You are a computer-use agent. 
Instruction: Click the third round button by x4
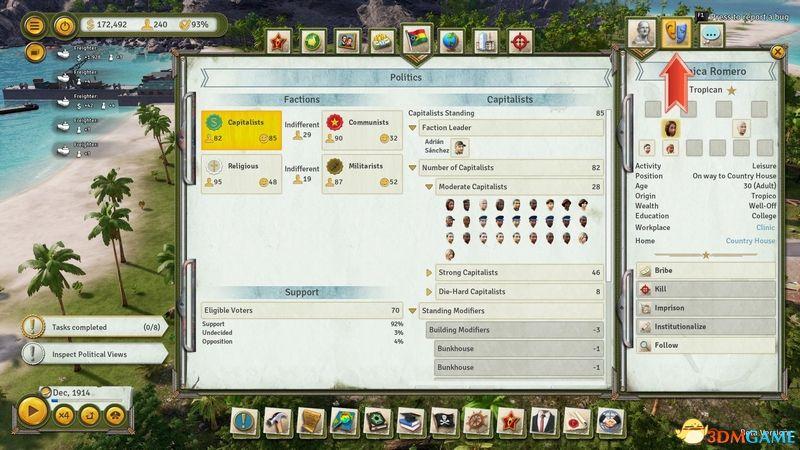pos(89,415)
